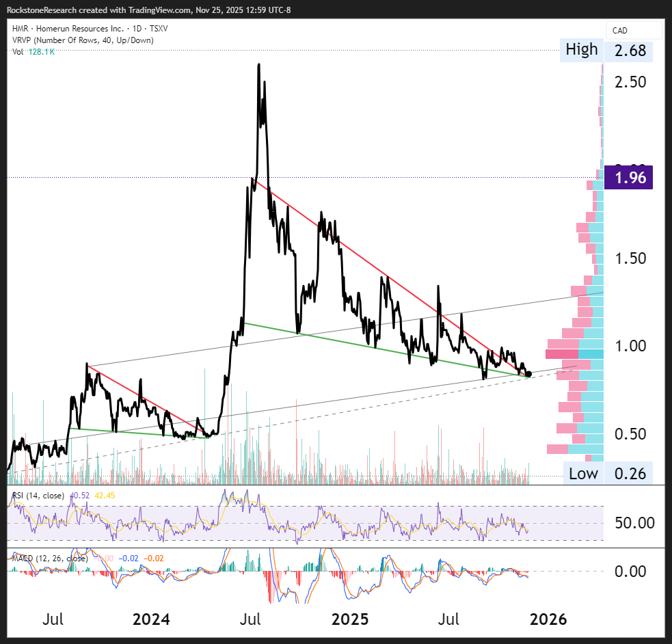Select the 2026 label on time axis
Viewport: 672px width, 644px height.
pyautogui.click(x=548, y=619)
